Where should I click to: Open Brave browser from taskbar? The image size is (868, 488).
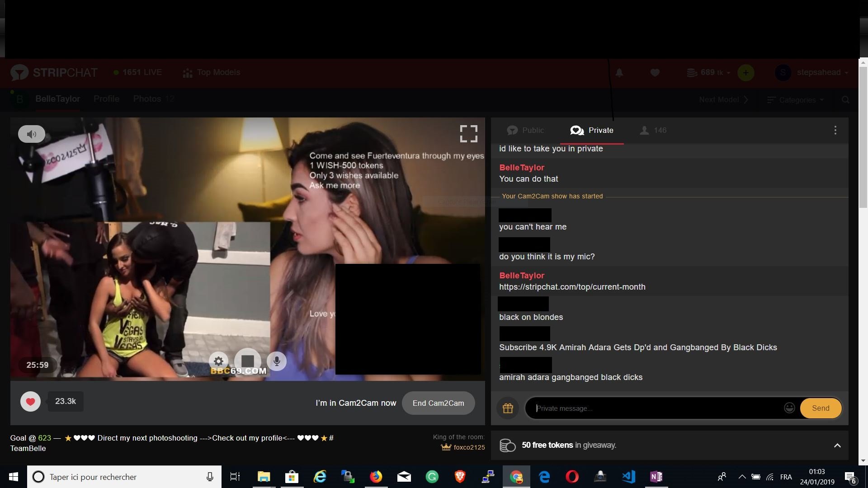460,477
